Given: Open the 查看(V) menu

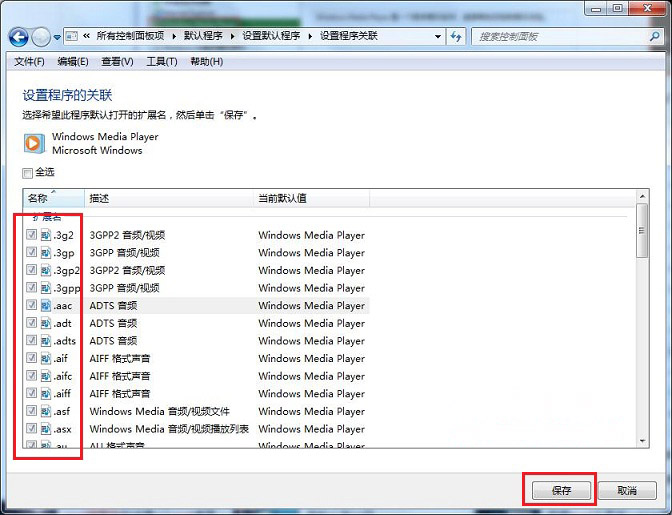Looking at the screenshot, I should [117, 62].
